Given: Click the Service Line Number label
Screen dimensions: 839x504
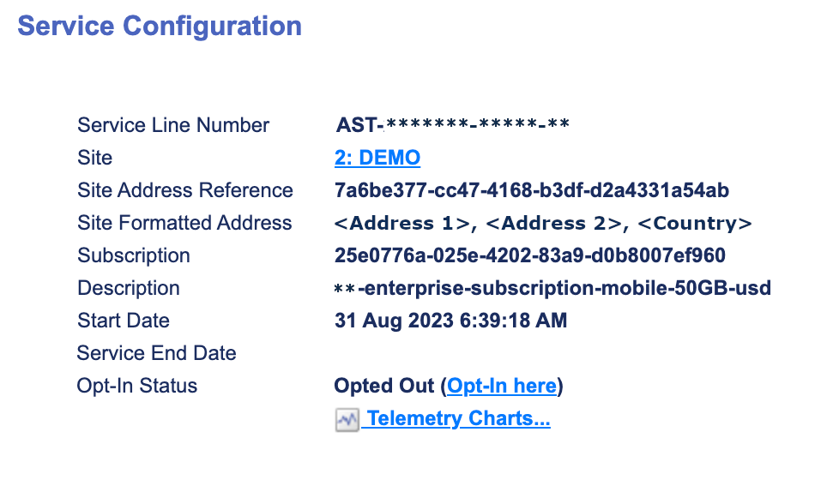Looking at the screenshot, I should [x=173, y=125].
